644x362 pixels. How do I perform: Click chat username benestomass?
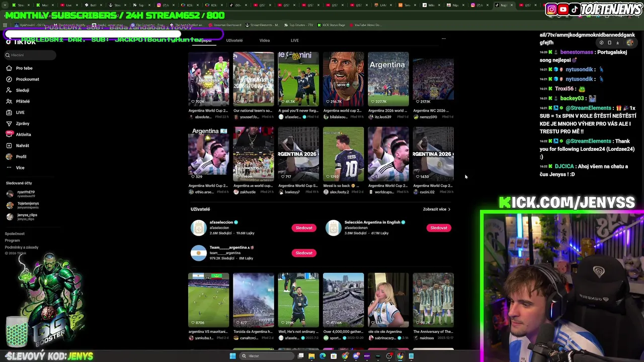click(x=576, y=52)
